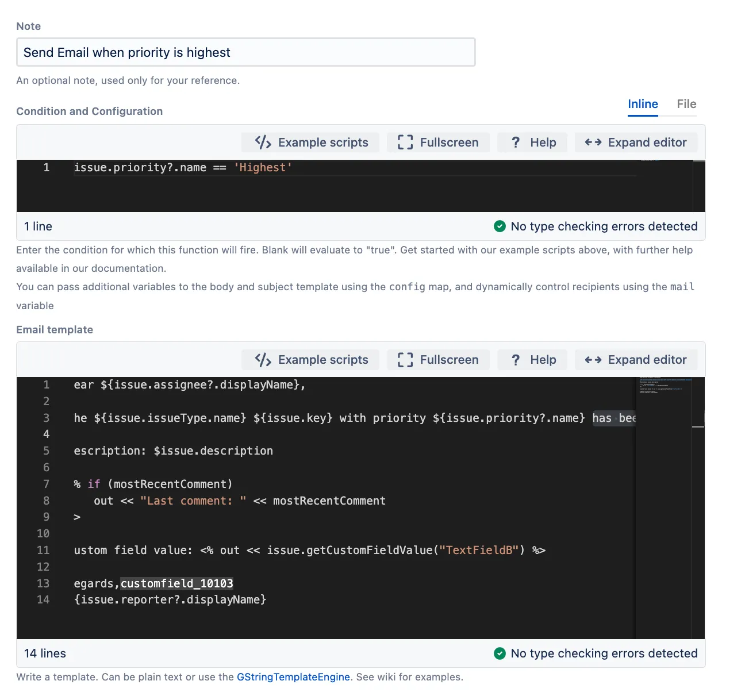Click the line with issue.getCustomFieldValue("TextFieldB")
Screen dimensions: 745x700
click(x=310, y=551)
